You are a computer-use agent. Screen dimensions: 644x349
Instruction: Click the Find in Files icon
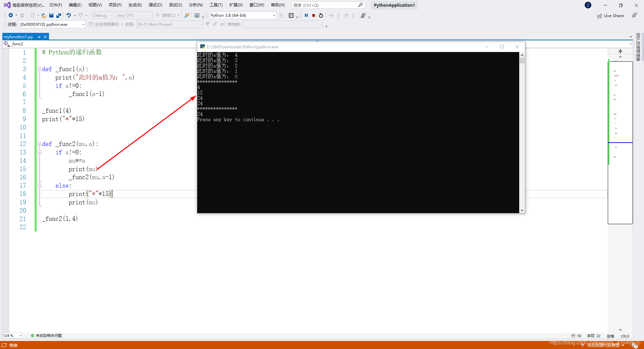(x=187, y=15)
